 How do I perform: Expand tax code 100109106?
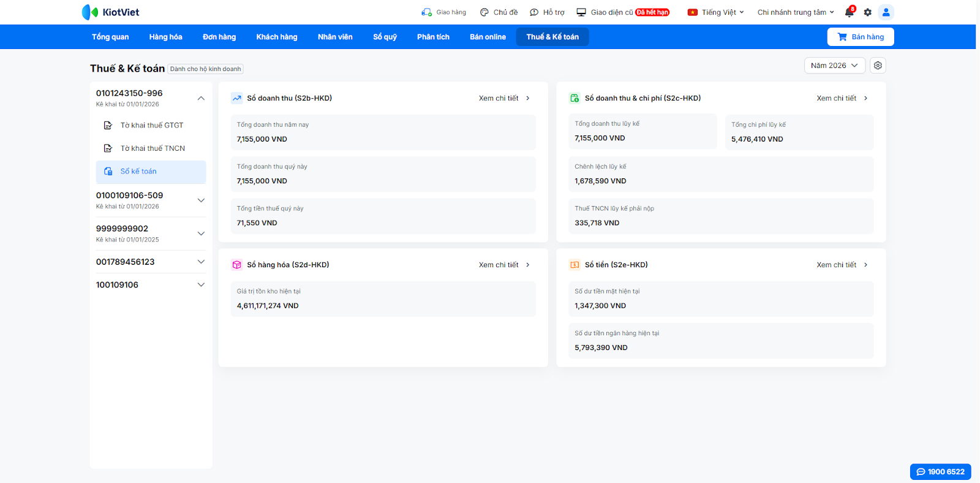(x=201, y=285)
